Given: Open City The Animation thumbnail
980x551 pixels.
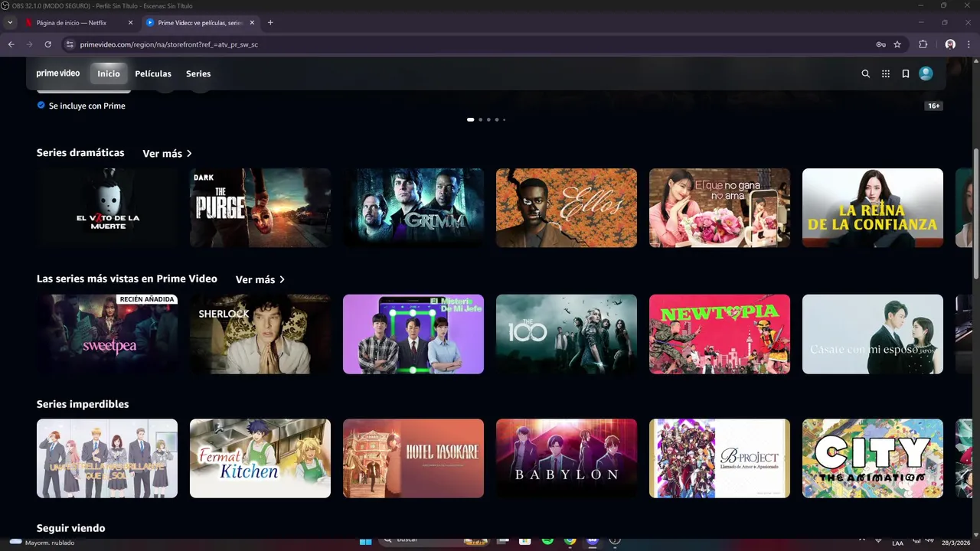Looking at the screenshot, I should [x=873, y=458].
